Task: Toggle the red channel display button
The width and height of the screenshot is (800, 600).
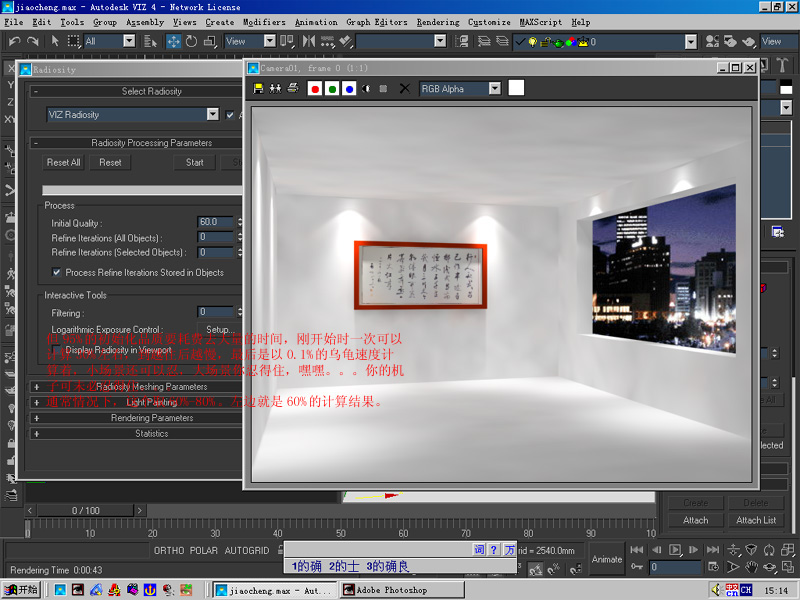Action: click(x=315, y=89)
